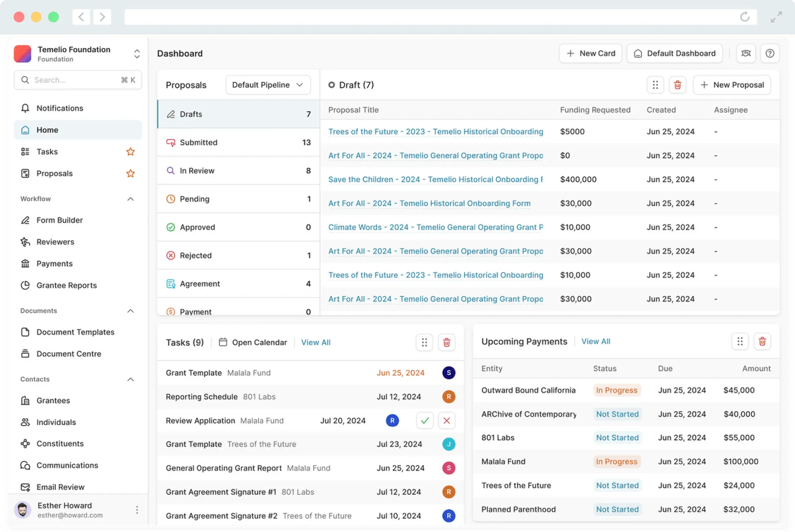This screenshot has height=532, width=795.
Task: Toggle the favorite star next to Tasks
Action: 130,151
